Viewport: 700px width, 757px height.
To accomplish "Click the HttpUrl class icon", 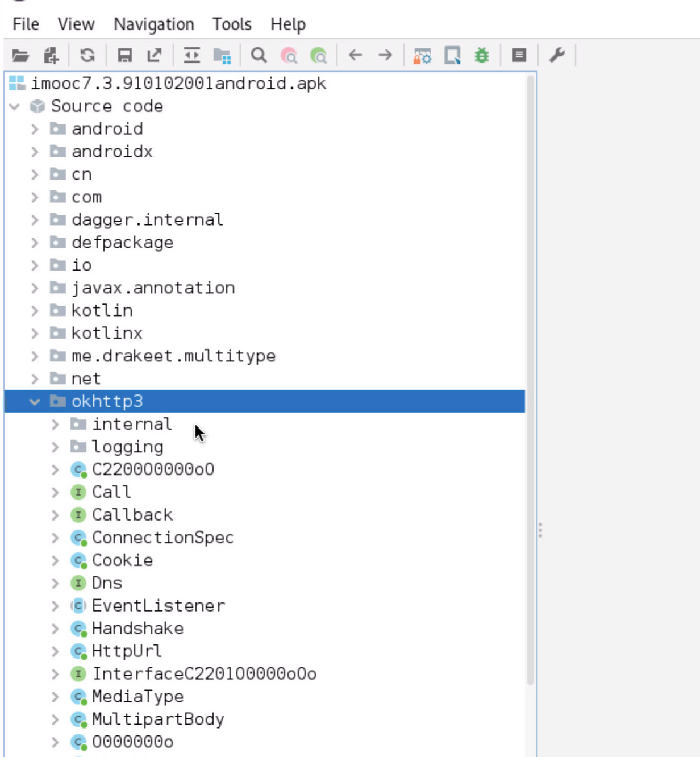I will click(78, 651).
